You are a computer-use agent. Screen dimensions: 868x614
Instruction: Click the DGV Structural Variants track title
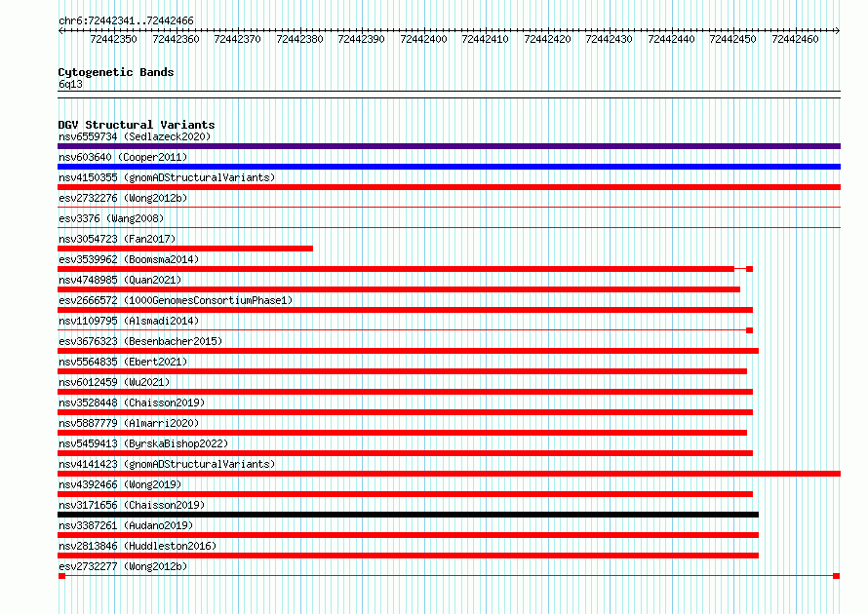[137, 125]
